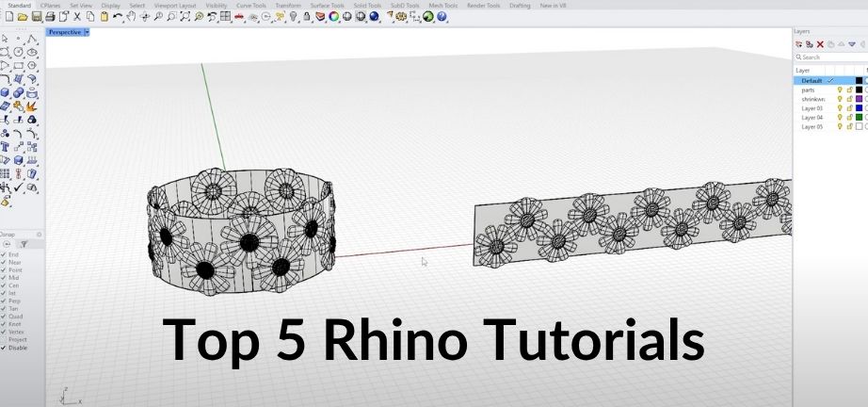Open the CPlanes toolbar tab
The height and width of the screenshot is (407, 868).
(51, 6)
